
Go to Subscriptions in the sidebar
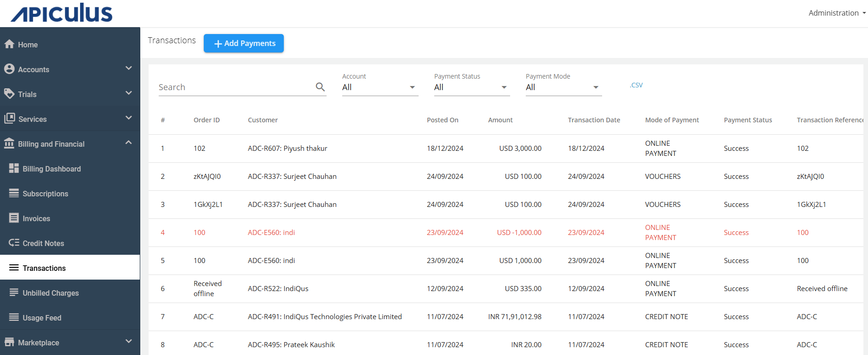click(45, 194)
